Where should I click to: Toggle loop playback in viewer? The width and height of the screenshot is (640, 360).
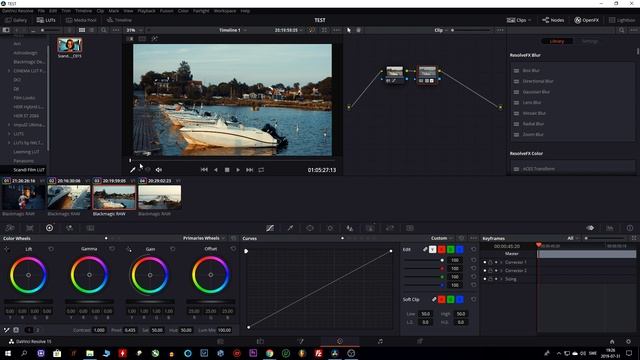(261, 170)
